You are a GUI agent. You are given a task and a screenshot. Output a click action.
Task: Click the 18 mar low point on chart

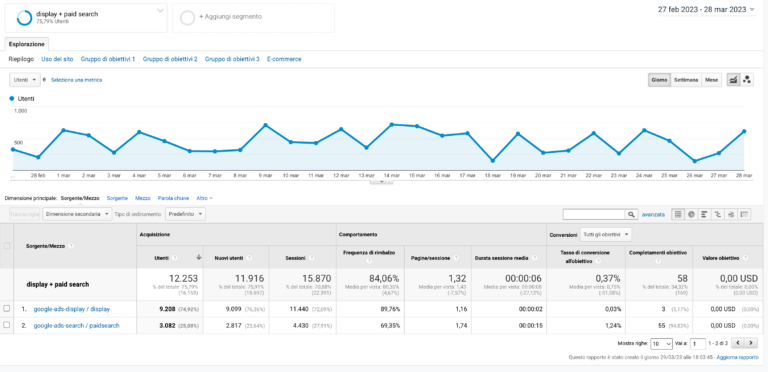(x=492, y=161)
